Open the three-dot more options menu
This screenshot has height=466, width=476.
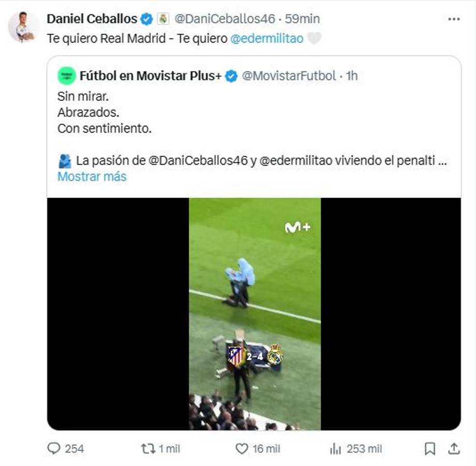[454, 19]
